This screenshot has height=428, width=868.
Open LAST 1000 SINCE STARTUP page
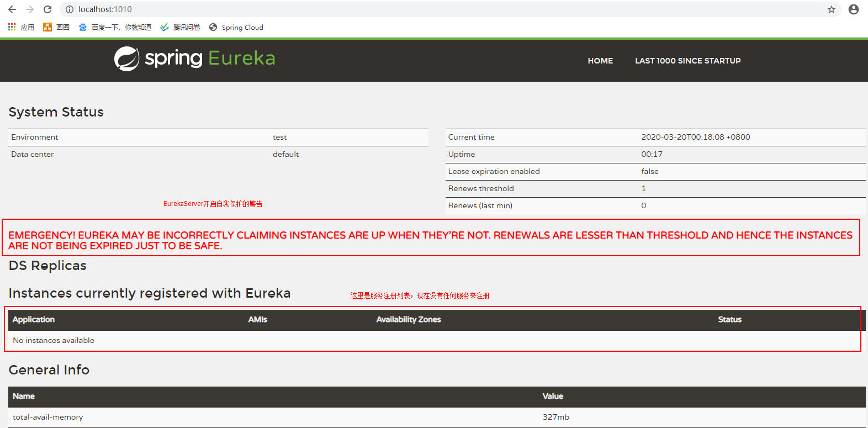[x=688, y=61]
